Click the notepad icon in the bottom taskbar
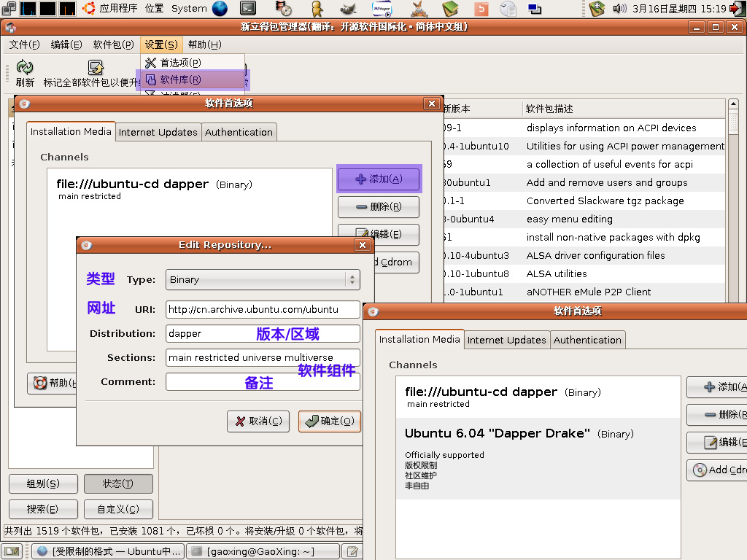 coord(352,551)
